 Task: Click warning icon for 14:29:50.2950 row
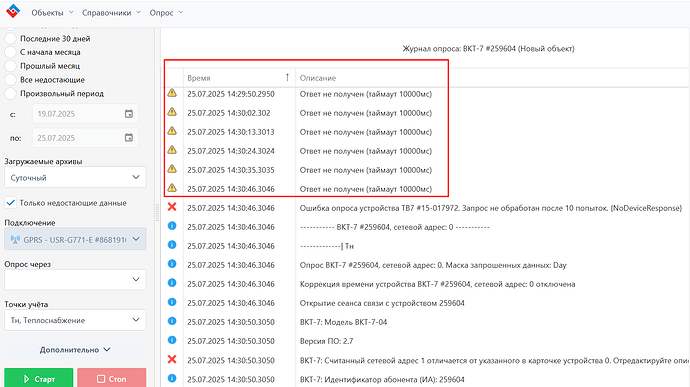[x=172, y=93]
